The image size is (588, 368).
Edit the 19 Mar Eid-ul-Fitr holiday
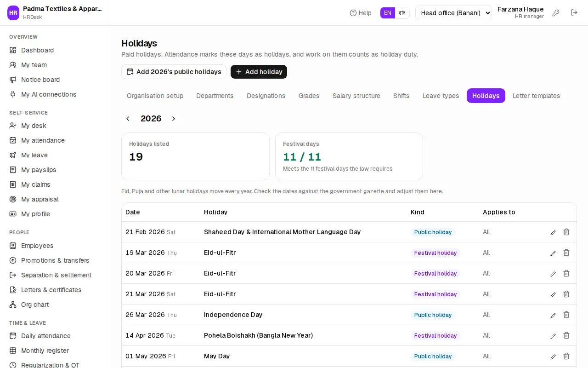(553, 253)
